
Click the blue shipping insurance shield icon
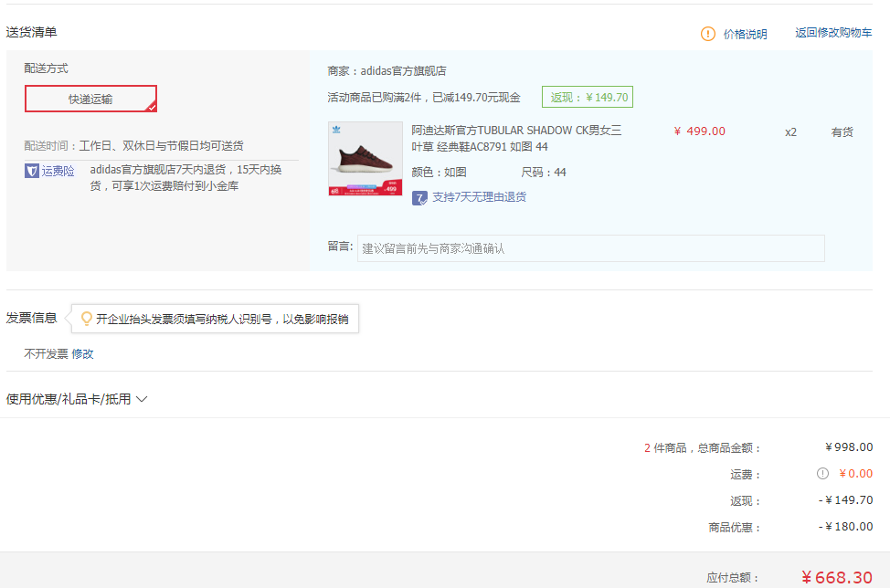pyautogui.click(x=32, y=171)
